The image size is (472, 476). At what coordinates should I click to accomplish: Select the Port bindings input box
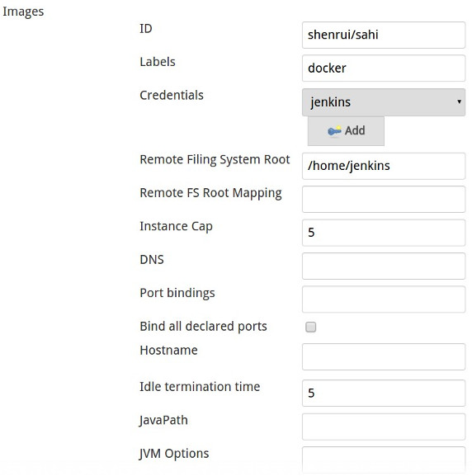tap(384, 299)
